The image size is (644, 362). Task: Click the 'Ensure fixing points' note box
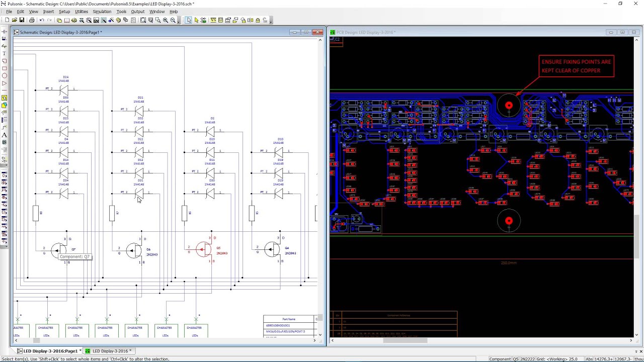576,66
